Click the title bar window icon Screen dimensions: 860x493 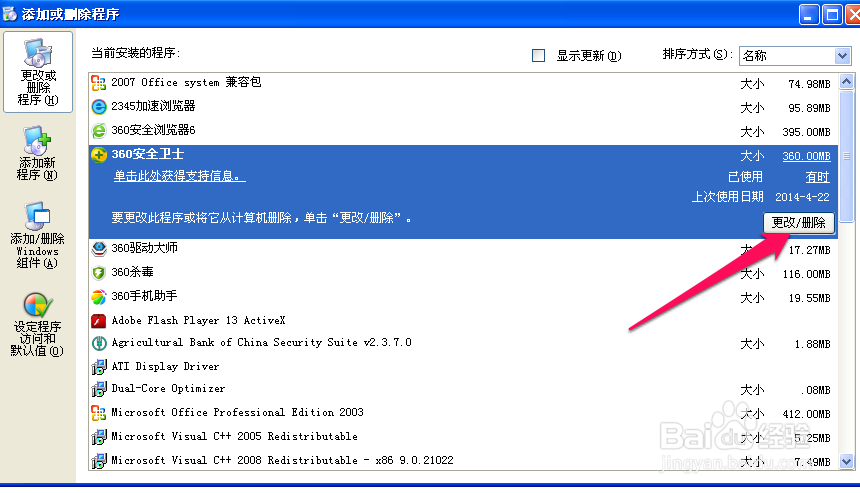(x=9, y=14)
